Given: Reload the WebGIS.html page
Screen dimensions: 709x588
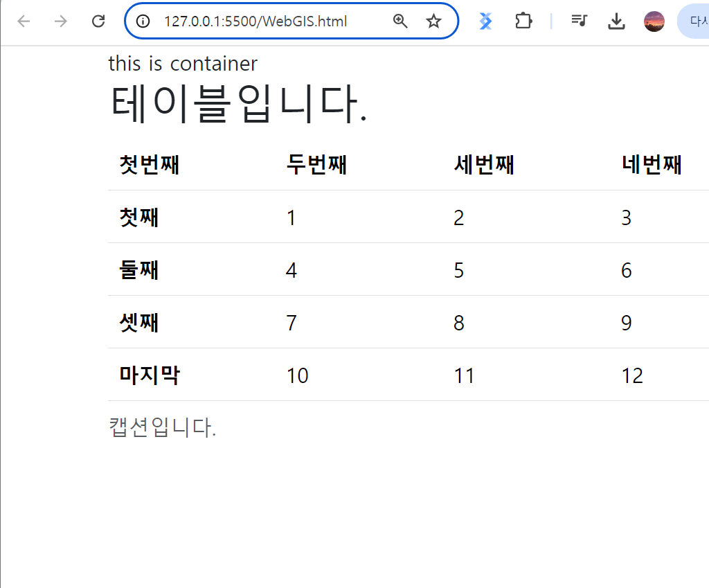Looking at the screenshot, I should tap(98, 21).
